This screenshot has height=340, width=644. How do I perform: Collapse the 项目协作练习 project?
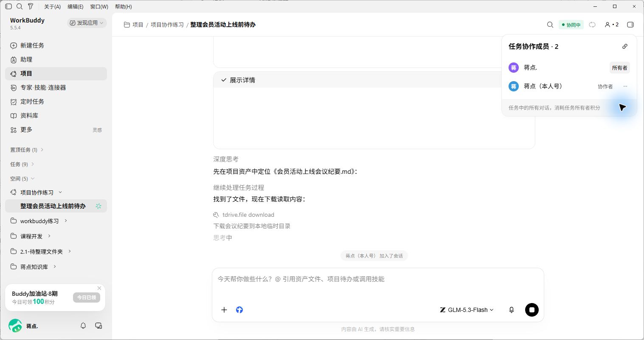click(x=60, y=193)
